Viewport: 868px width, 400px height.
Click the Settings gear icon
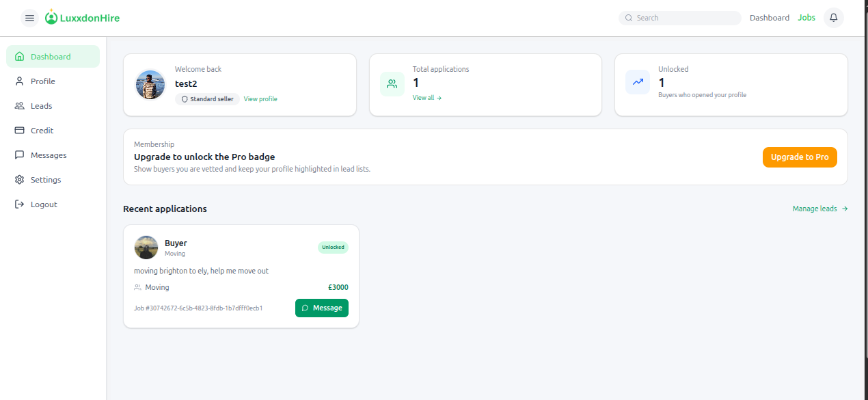pyautogui.click(x=20, y=179)
